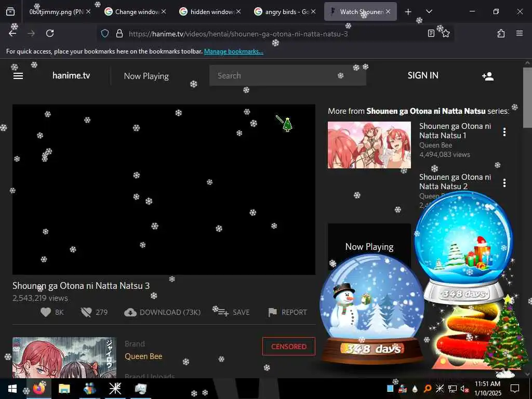Image resolution: width=532 pixels, height=399 pixels.
Task: Click the REPORT flag button
Action: (287, 312)
